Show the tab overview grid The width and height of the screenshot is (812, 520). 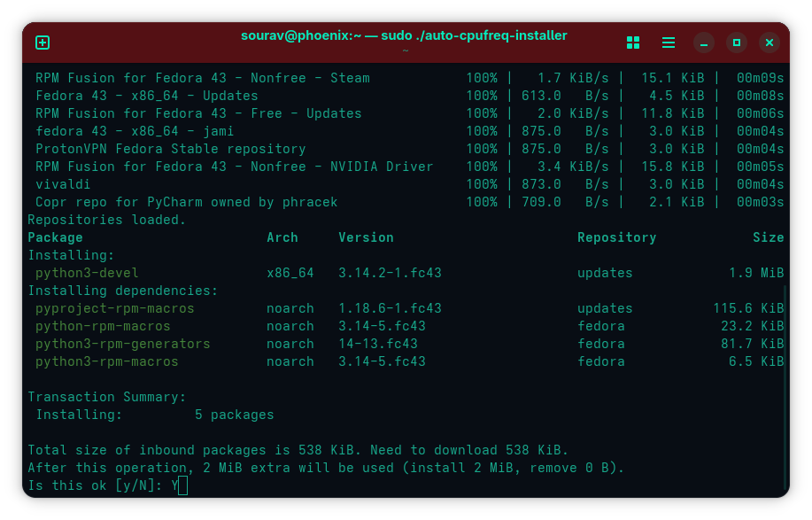pyautogui.click(x=633, y=43)
